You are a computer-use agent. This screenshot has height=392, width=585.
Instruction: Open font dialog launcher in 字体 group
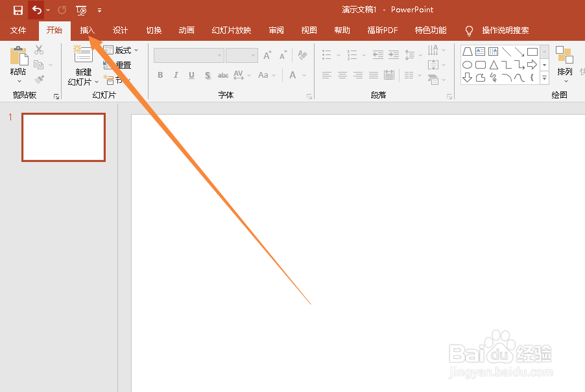click(309, 97)
